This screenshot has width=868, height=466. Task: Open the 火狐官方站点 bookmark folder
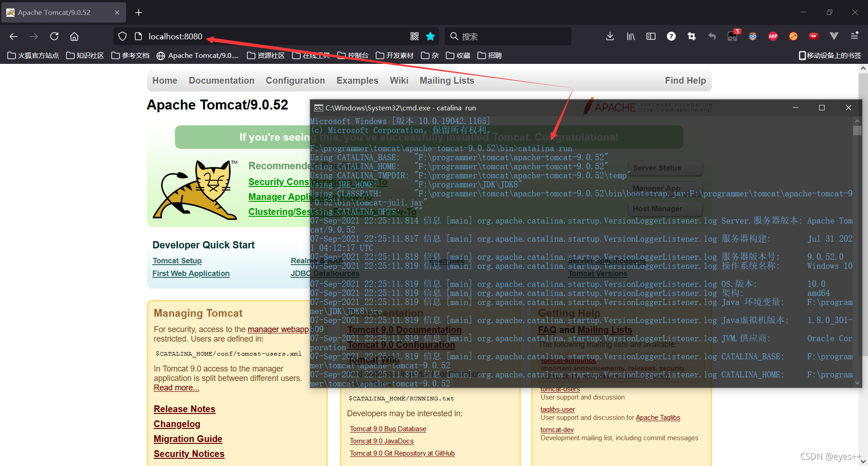(x=33, y=56)
